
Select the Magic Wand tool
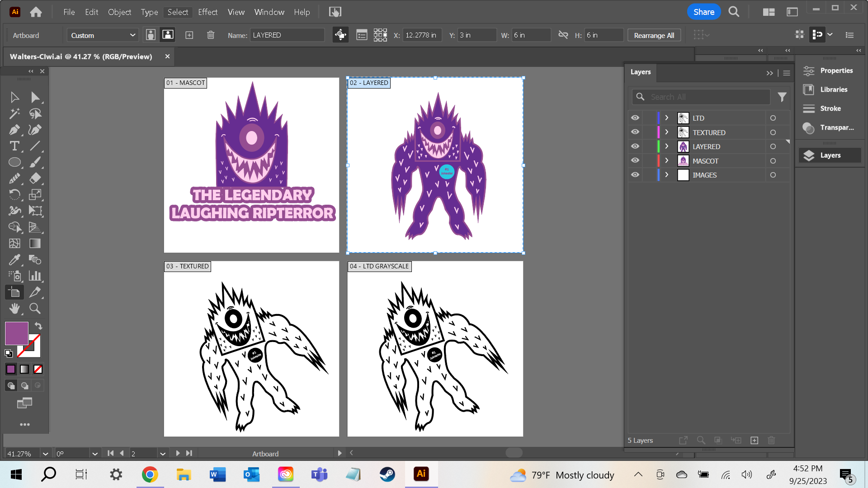[x=14, y=113]
